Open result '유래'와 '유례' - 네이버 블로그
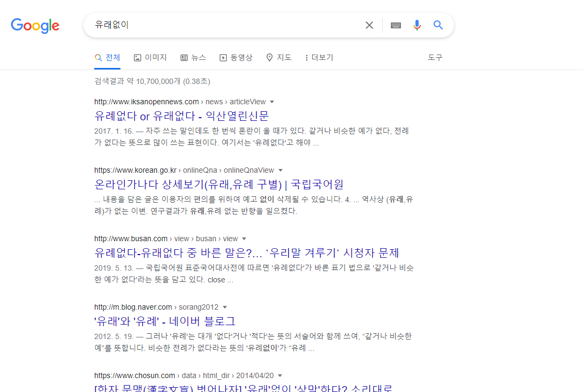 165,321
